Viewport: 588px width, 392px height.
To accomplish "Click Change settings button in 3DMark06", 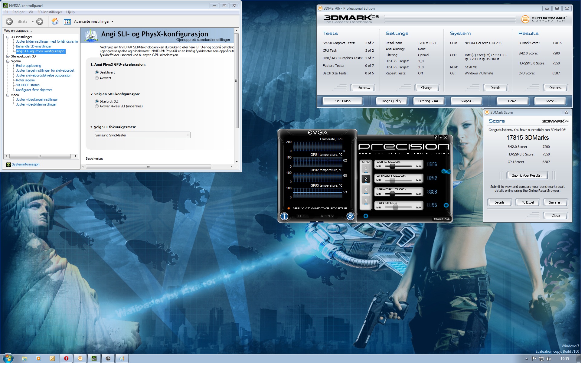I will tap(428, 88).
